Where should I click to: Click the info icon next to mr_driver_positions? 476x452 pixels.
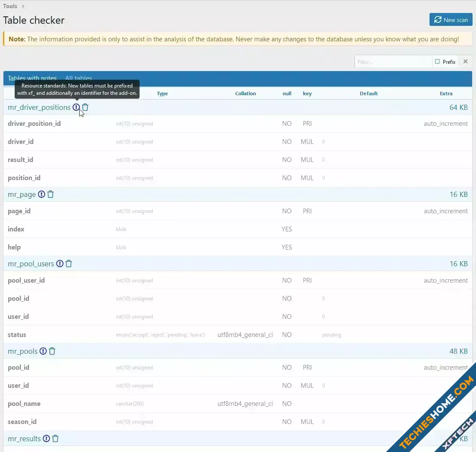click(x=76, y=107)
